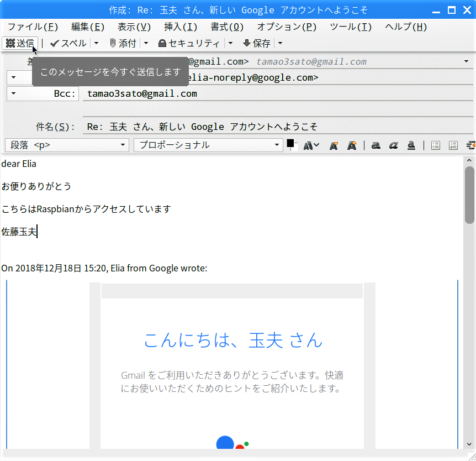Open the プロポーショナル font dropdown
476x461 pixels.
[209, 145]
